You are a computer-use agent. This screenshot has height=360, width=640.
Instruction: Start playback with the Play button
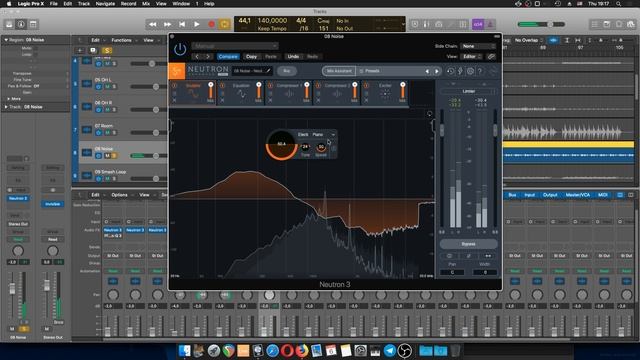click(197, 24)
